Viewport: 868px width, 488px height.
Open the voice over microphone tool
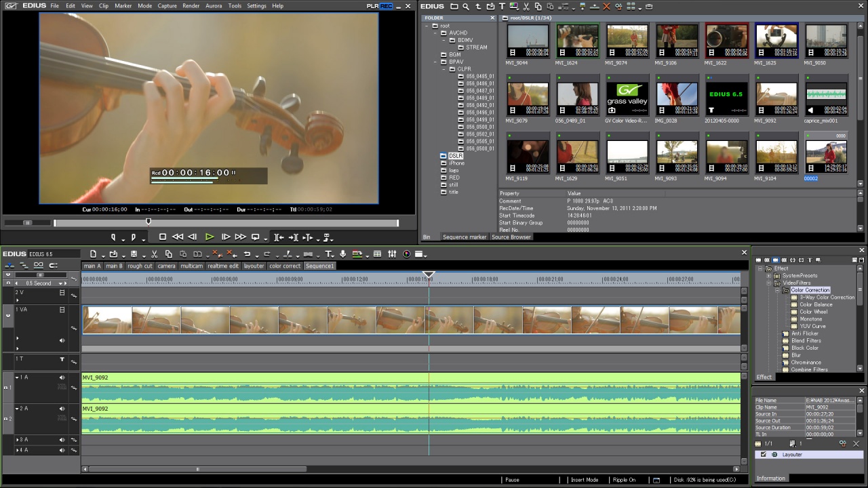click(342, 254)
